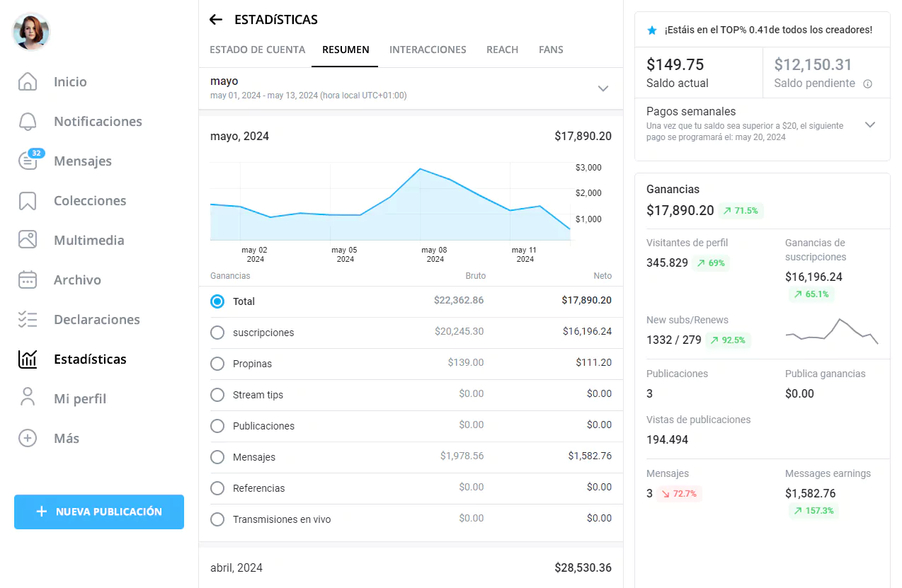Screen dimensions: 902x588
Task: Open the Multimedia image icon
Action: (x=28, y=240)
